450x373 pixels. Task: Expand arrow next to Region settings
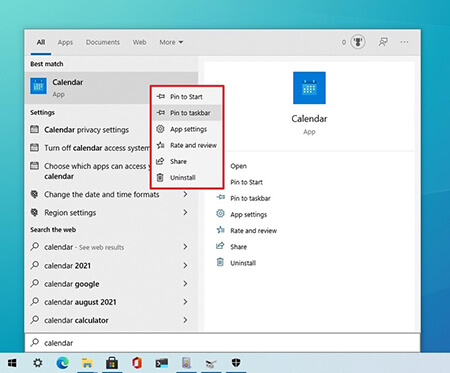pos(185,212)
